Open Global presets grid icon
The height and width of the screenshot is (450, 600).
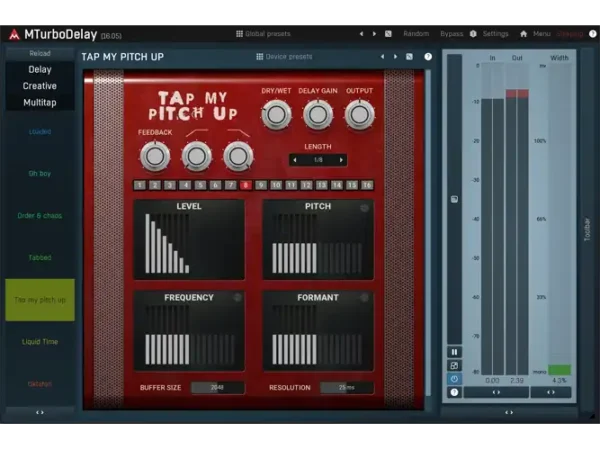point(240,34)
